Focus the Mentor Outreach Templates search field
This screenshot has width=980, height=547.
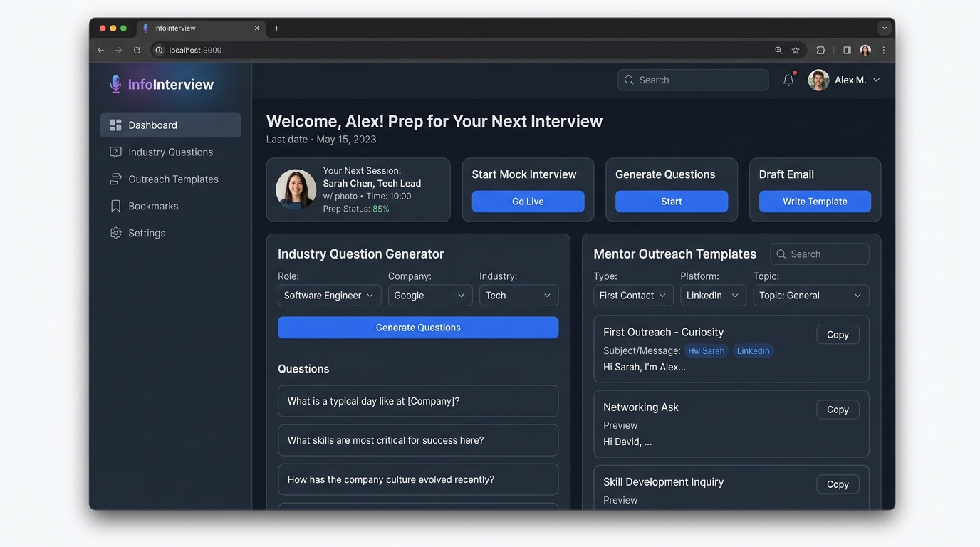820,254
